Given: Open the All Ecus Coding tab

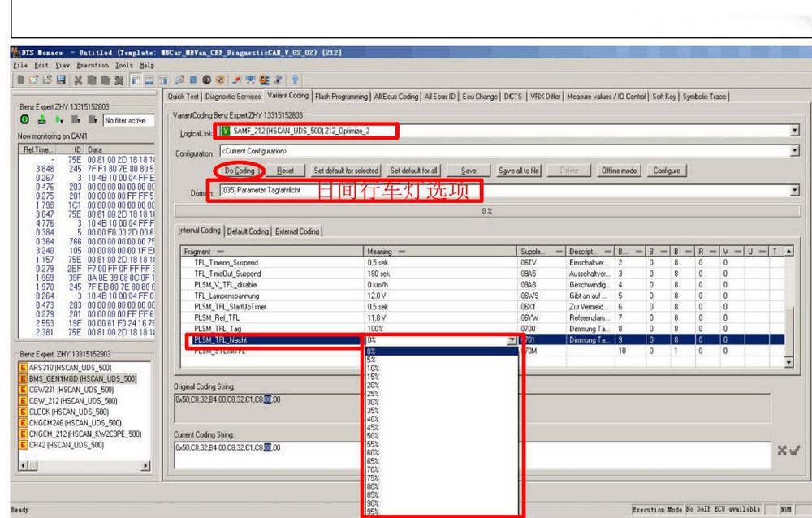Looking at the screenshot, I should [x=396, y=97].
